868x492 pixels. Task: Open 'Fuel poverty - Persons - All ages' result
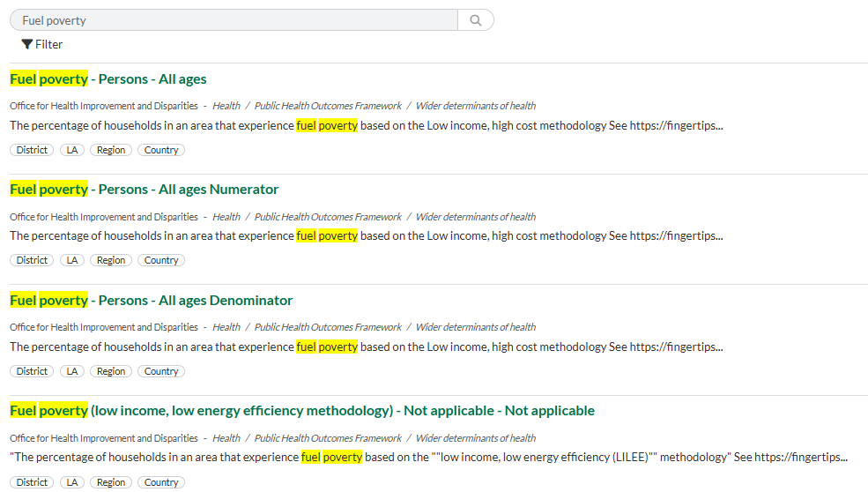(x=108, y=79)
